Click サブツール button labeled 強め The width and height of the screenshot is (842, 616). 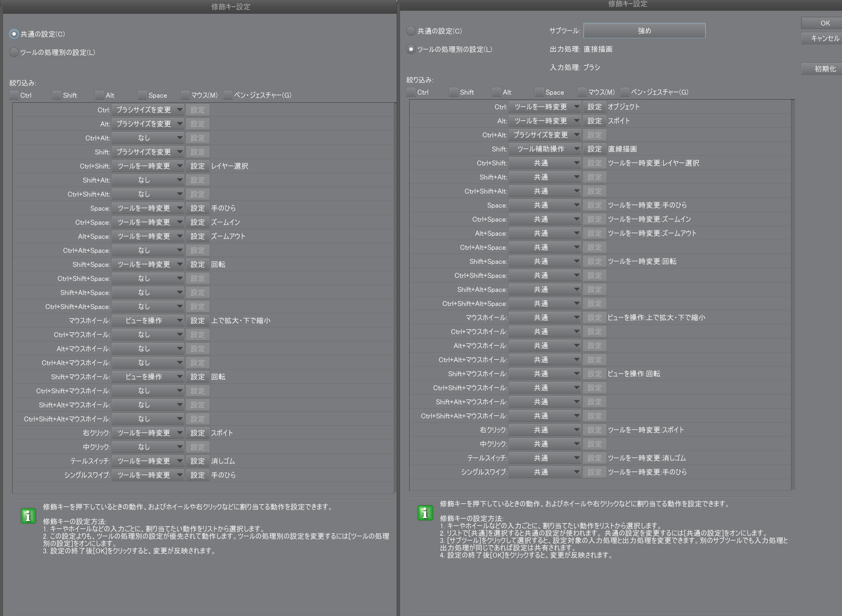(x=644, y=31)
